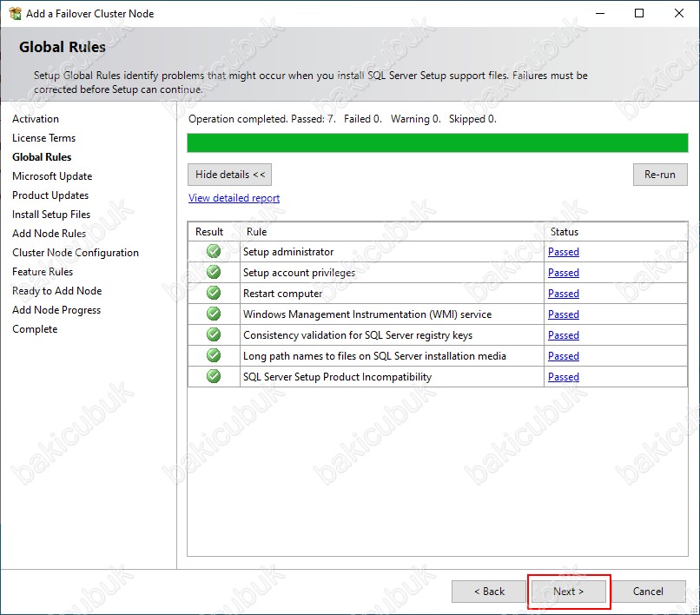This screenshot has width=700, height=615.
Task: Select the Add Node Progress step
Action: click(56, 310)
